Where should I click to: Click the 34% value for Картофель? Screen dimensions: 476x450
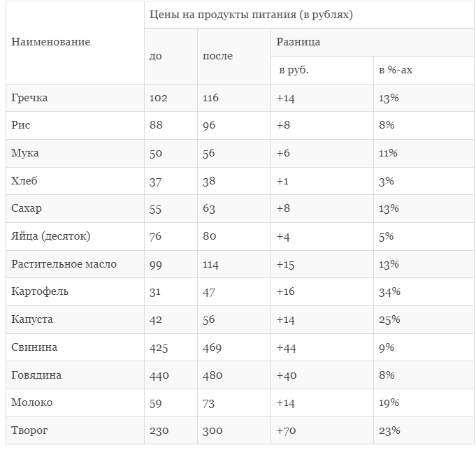coord(389,291)
